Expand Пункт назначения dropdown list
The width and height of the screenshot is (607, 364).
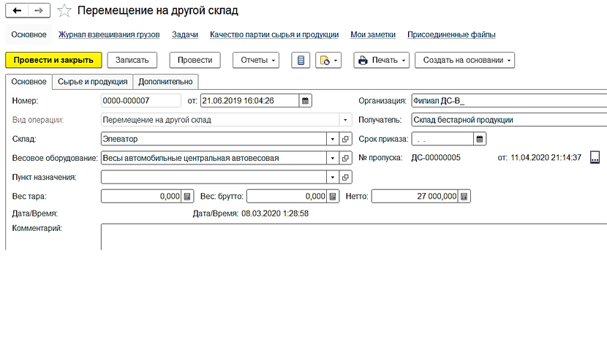click(333, 177)
